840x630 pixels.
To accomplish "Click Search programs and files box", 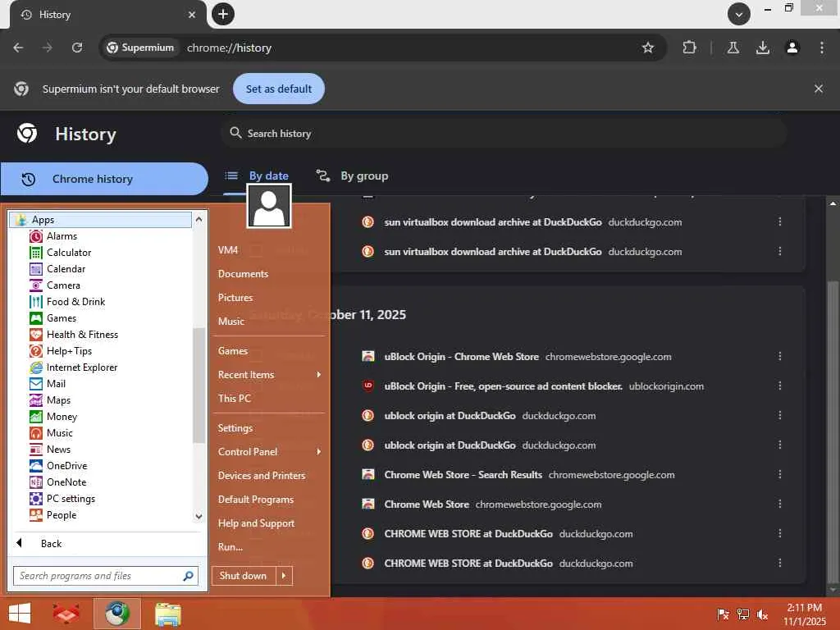I will click(x=106, y=576).
